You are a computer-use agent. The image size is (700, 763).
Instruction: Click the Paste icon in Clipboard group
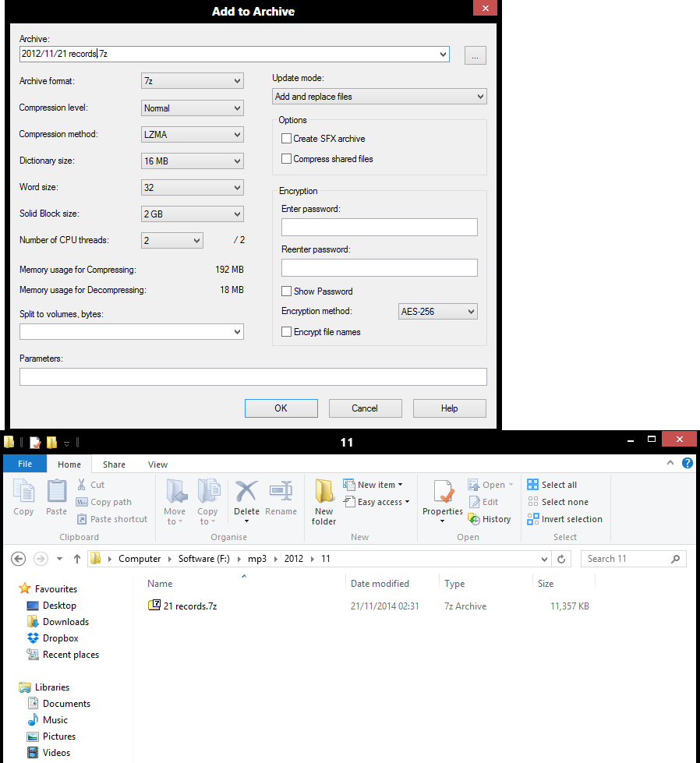pyautogui.click(x=56, y=493)
